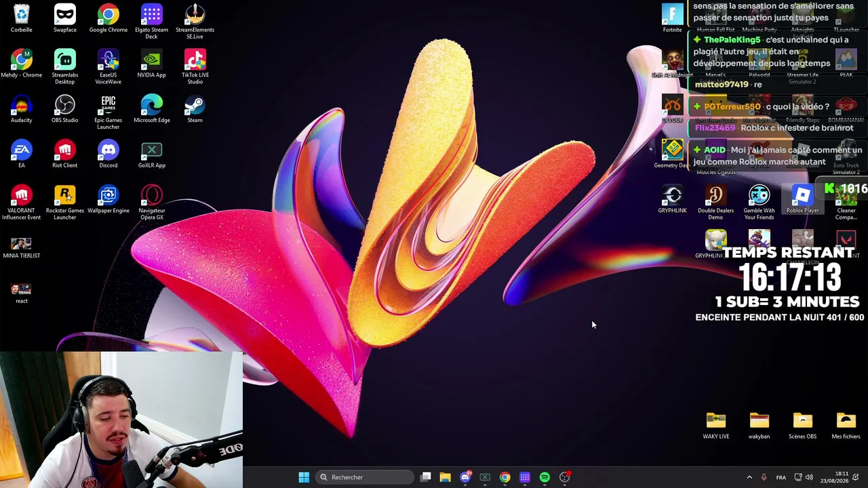
Task: Switch to Chrome in the taskbar
Action: pyautogui.click(x=505, y=477)
